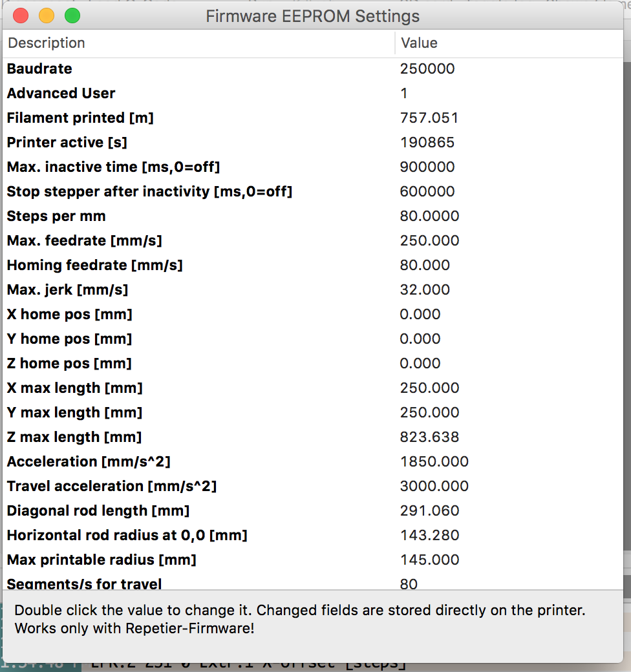Image resolution: width=631 pixels, height=672 pixels.
Task: Click the Max printable radius value
Action: point(429,560)
